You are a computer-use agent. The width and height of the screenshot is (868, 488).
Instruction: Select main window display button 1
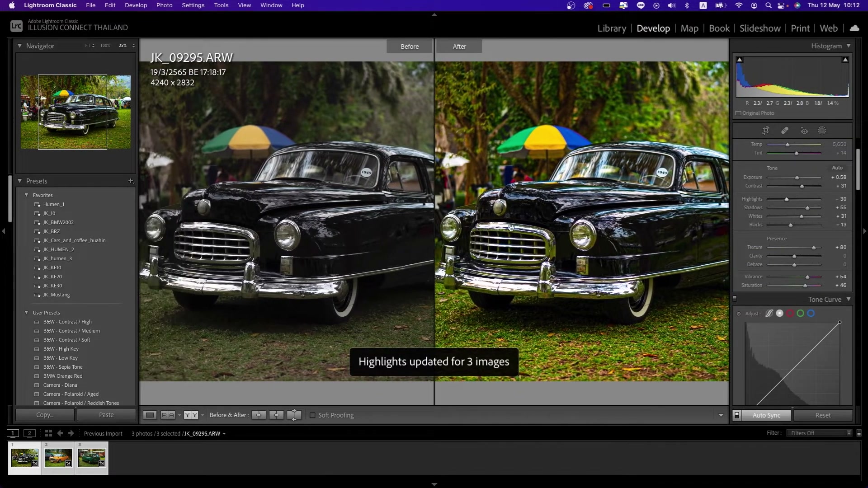(x=13, y=433)
